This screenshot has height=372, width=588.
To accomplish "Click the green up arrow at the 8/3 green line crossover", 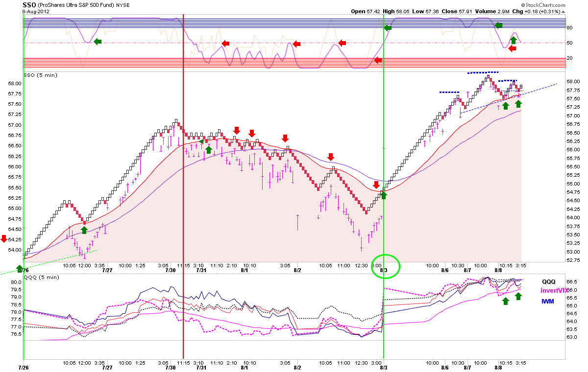I will [384, 195].
